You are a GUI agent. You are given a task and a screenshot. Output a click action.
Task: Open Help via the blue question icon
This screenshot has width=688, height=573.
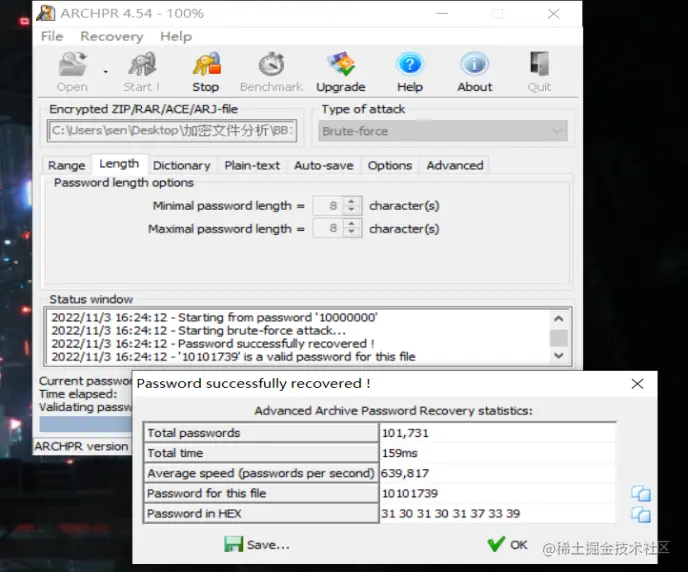pos(410,64)
